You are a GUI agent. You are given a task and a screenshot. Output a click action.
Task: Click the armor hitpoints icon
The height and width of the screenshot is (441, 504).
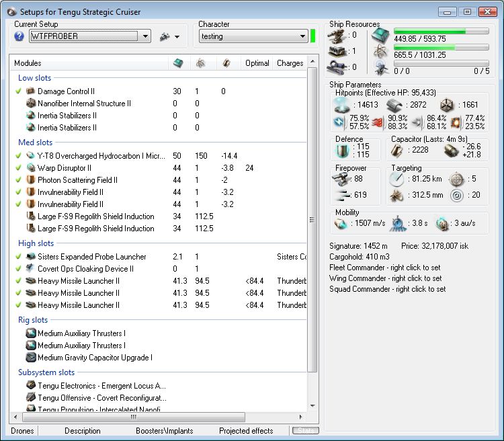tap(394, 105)
